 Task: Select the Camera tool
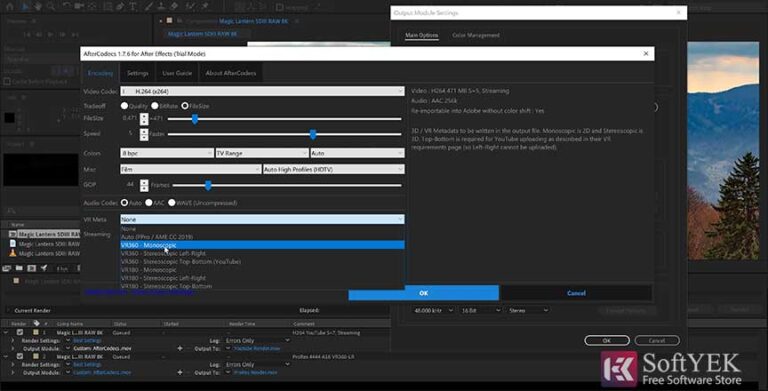(x=79, y=6)
